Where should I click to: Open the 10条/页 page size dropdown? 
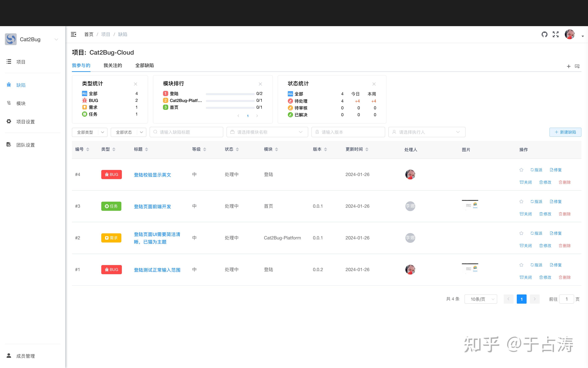(x=481, y=299)
